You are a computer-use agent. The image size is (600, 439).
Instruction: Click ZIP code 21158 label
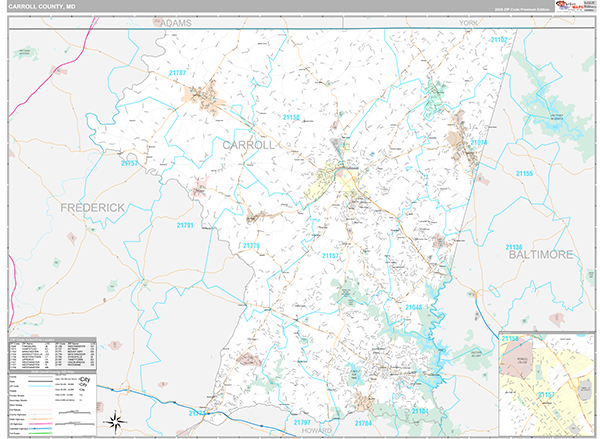pyautogui.click(x=291, y=118)
